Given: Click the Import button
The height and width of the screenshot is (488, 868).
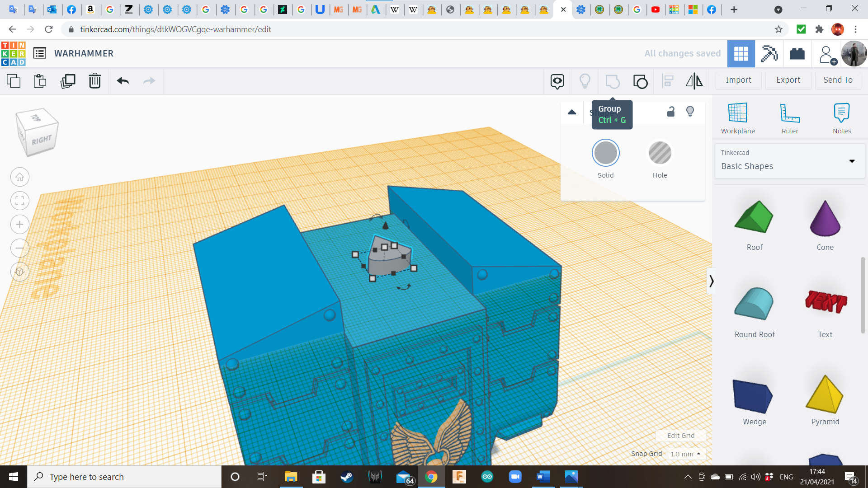Looking at the screenshot, I should (x=738, y=80).
